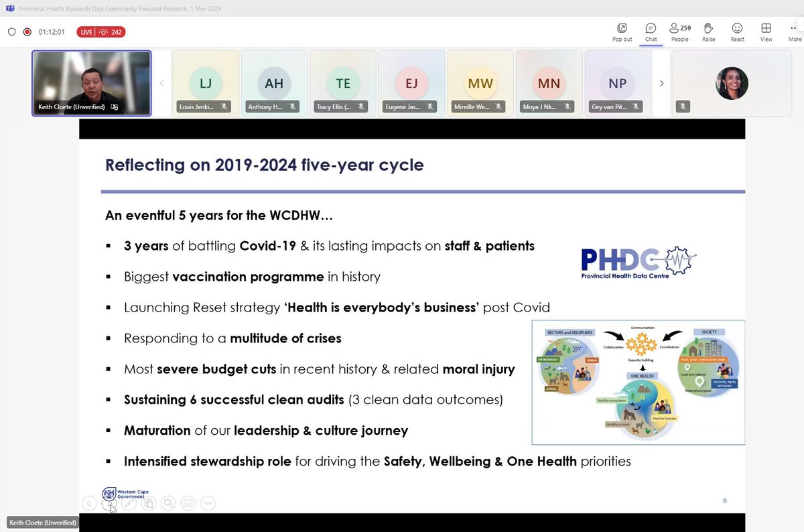This screenshot has height=532, width=804.
Task: Click the previous slide arrow button
Action: coord(90,503)
